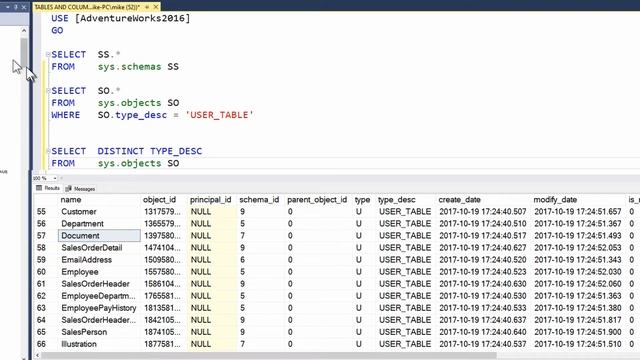
Task: Switch to the Results tab
Action: [48, 188]
